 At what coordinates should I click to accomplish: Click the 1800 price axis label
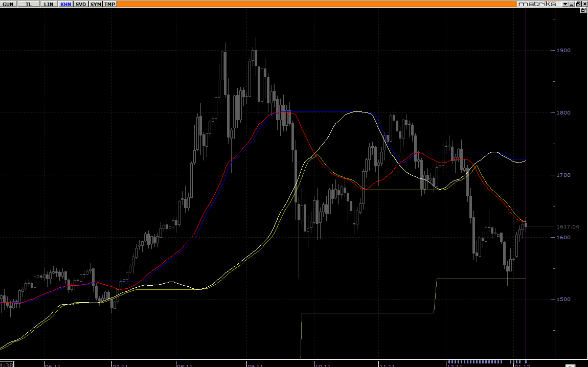coord(563,112)
